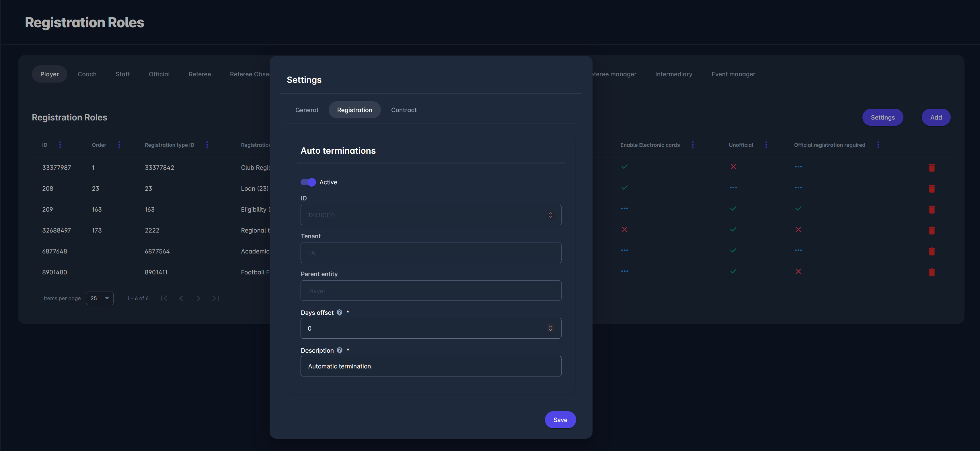Screen dimensions: 980x451
Task: Open Items per page dropdown showing 25
Action: coord(100,298)
